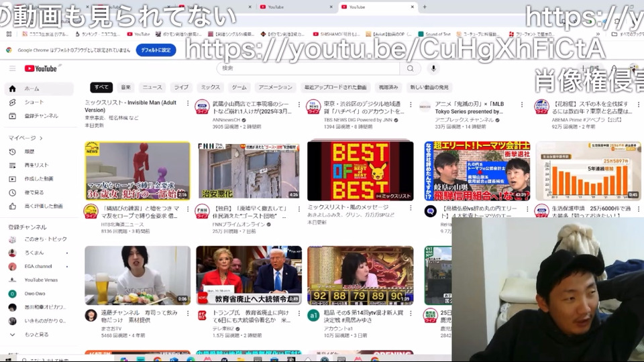The height and width of the screenshot is (362, 644).
Task: Expand Show more (もっと見る) subscriptions
Action: [x=39, y=335]
